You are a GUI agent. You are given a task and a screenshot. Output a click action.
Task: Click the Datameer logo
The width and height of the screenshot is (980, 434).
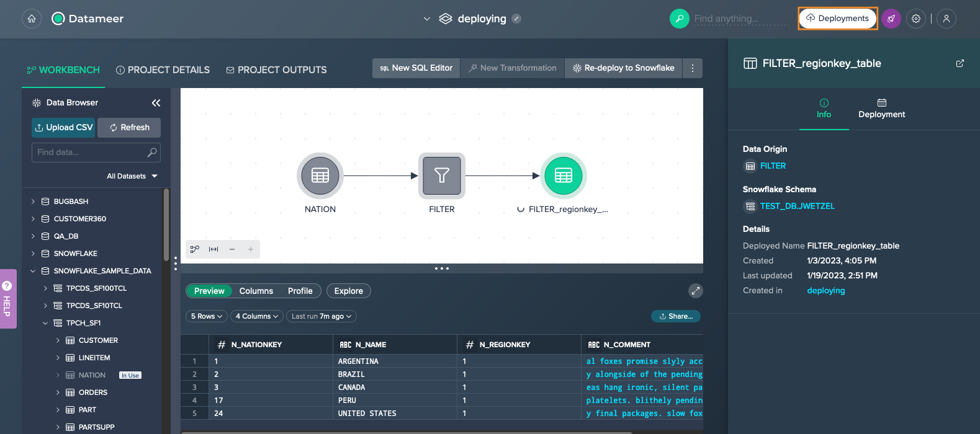(x=88, y=19)
